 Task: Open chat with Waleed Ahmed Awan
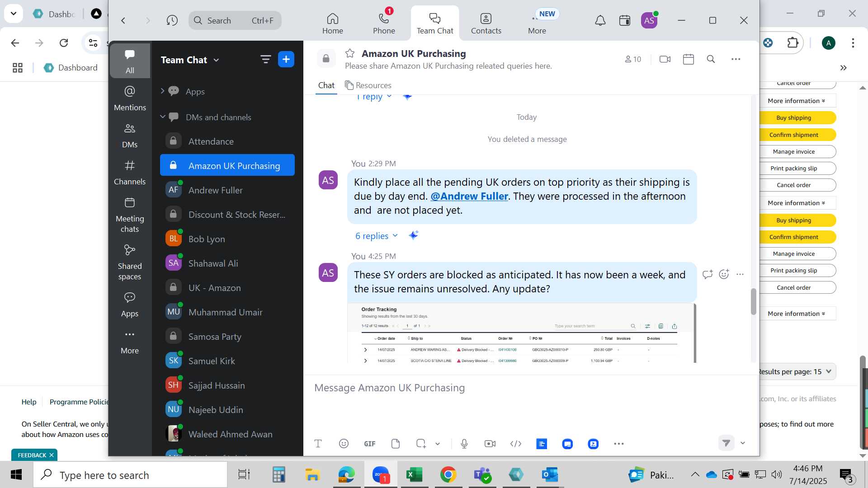pos(227,434)
